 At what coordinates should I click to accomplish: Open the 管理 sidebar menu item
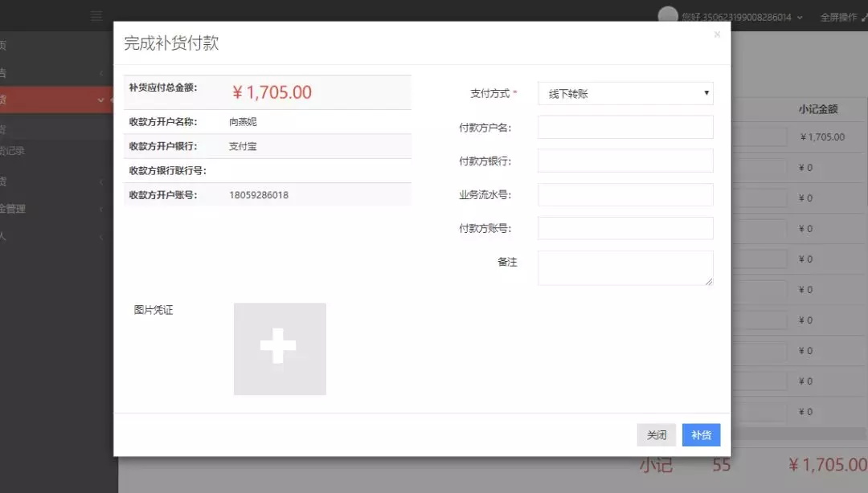click(56, 209)
